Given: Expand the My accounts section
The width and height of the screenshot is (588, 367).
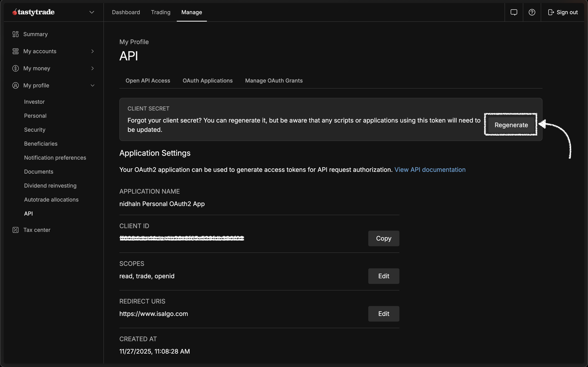Looking at the screenshot, I should click(92, 51).
